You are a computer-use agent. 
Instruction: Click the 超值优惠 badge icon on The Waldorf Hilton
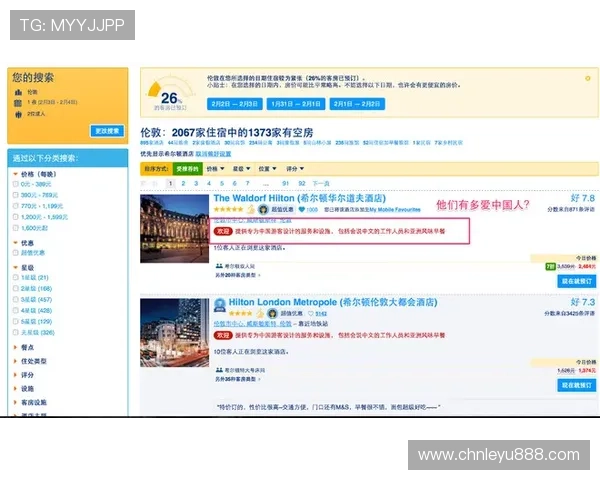click(263, 209)
